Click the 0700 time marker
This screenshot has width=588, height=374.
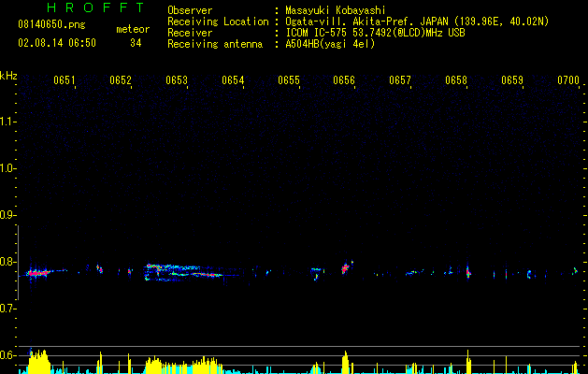568,79
